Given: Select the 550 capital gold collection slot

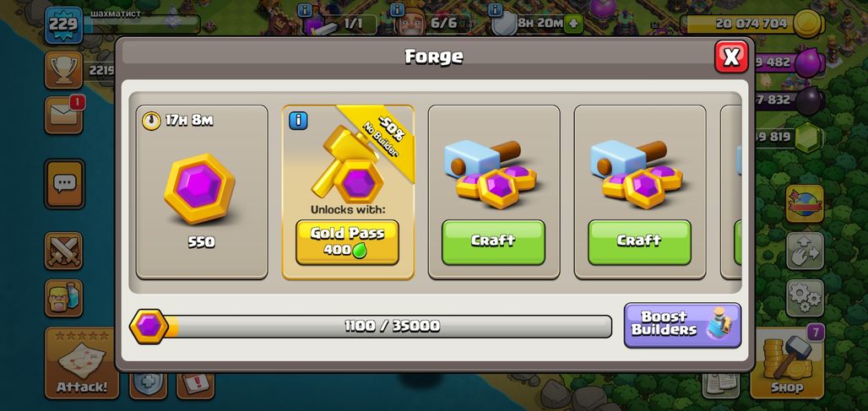Looking at the screenshot, I should 202,192.
